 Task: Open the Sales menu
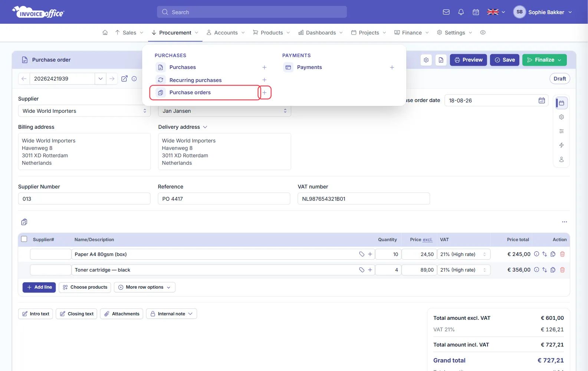[x=129, y=33]
